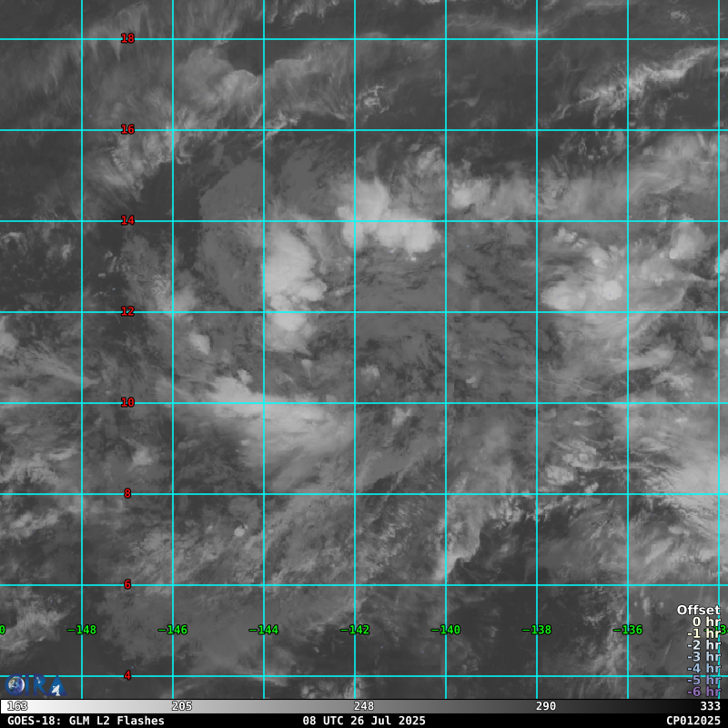Click the CIRA logo
Viewport: 728px width, 728px height.
coord(35,686)
